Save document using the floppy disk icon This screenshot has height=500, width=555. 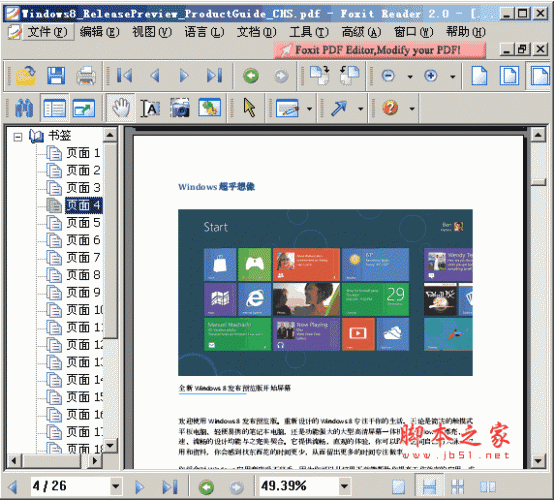click(x=56, y=76)
